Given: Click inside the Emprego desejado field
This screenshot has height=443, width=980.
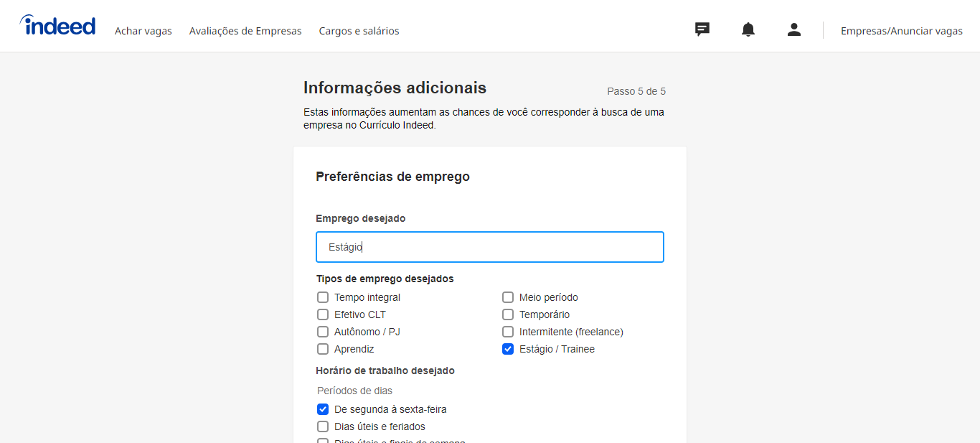Looking at the screenshot, I should [x=490, y=246].
